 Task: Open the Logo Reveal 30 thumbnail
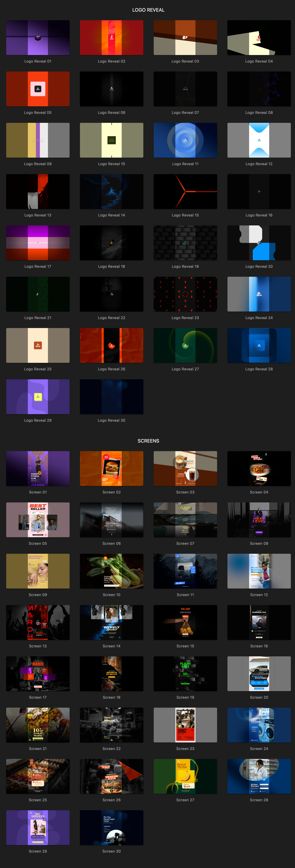coord(111,397)
